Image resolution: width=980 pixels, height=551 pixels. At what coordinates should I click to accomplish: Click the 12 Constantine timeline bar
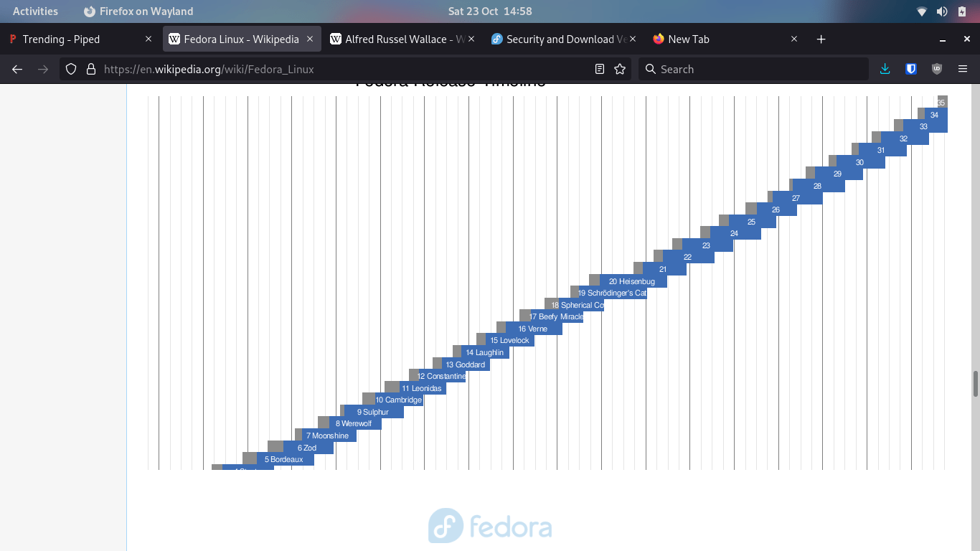[442, 376]
